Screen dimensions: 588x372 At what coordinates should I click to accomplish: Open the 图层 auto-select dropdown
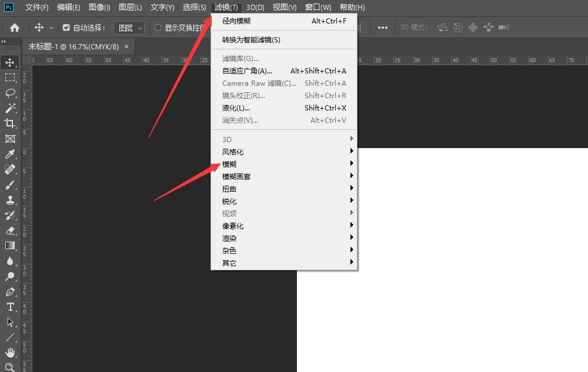coord(129,27)
